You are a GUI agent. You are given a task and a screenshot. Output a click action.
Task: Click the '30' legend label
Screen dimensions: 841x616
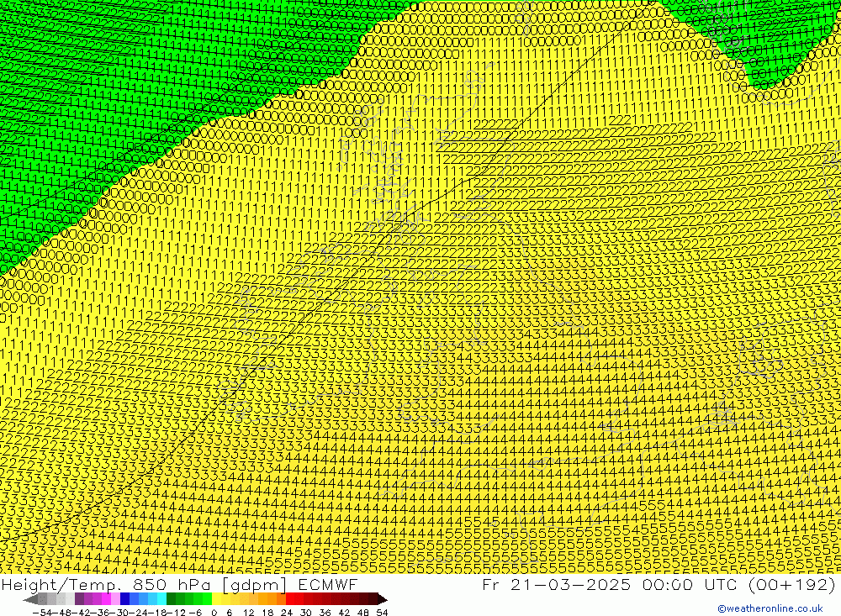(x=306, y=613)
